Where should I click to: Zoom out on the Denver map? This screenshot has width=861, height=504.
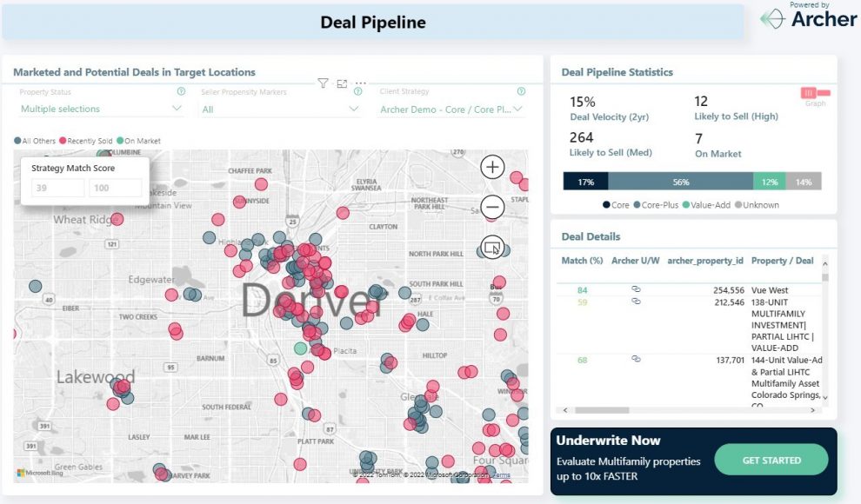[x=491, y=208]
